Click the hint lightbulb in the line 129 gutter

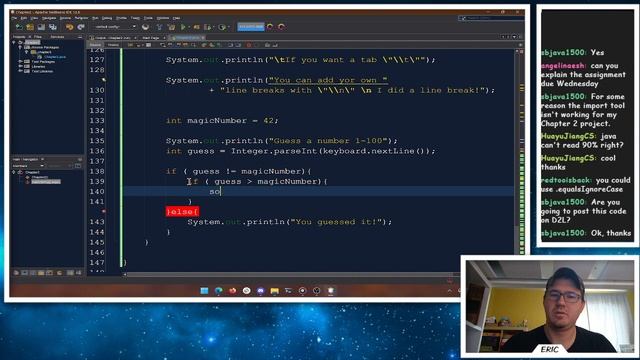[104, 80]
